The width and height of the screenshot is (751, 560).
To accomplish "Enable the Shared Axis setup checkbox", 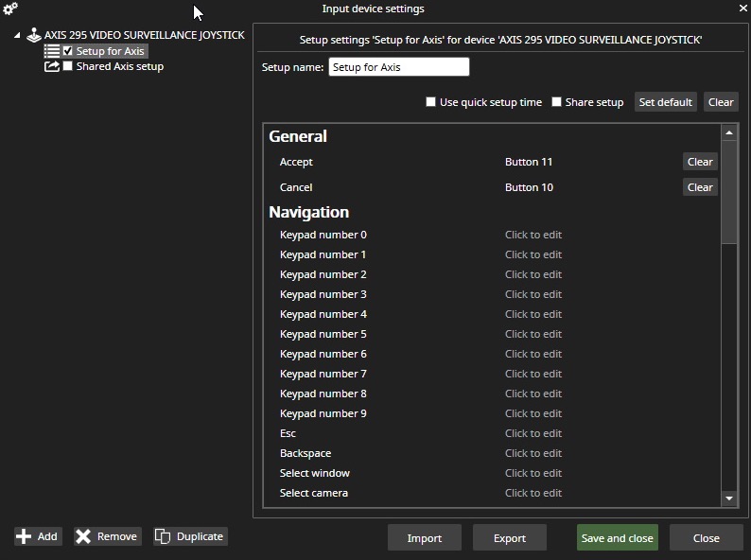I will 67,66.
